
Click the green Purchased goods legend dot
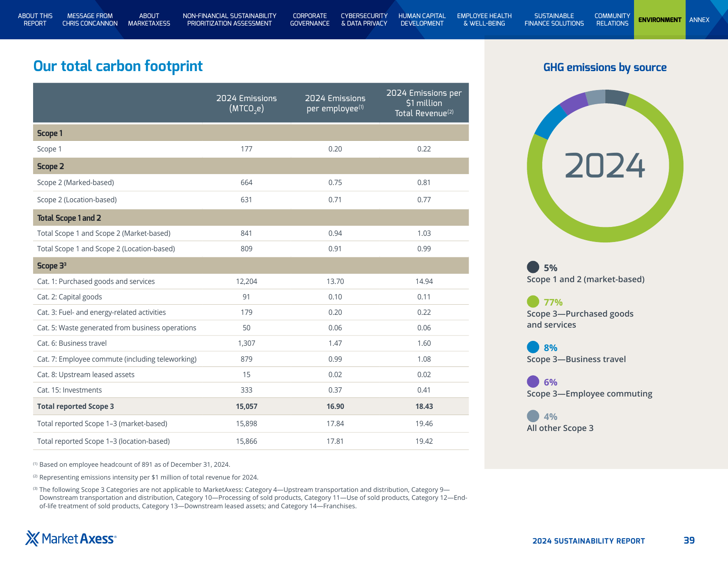533,301
